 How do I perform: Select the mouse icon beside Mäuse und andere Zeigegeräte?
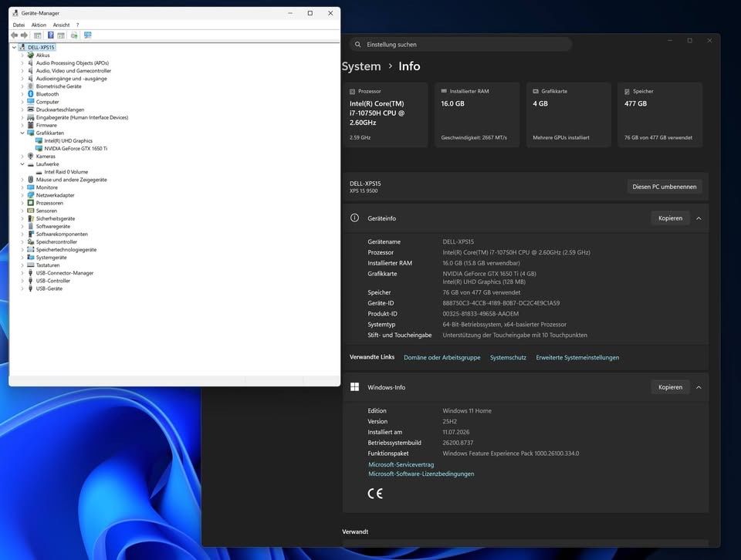click(x=31, y=180)
